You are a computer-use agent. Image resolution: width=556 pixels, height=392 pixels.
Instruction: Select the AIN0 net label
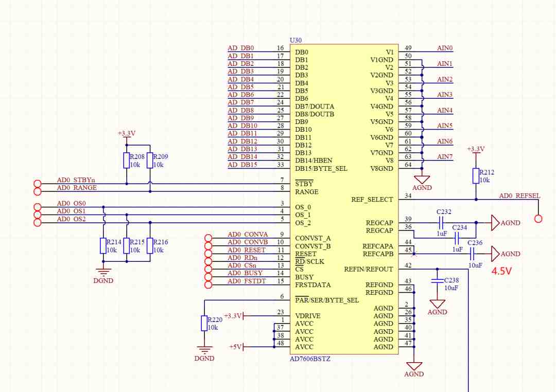click(x=445, y=48)
